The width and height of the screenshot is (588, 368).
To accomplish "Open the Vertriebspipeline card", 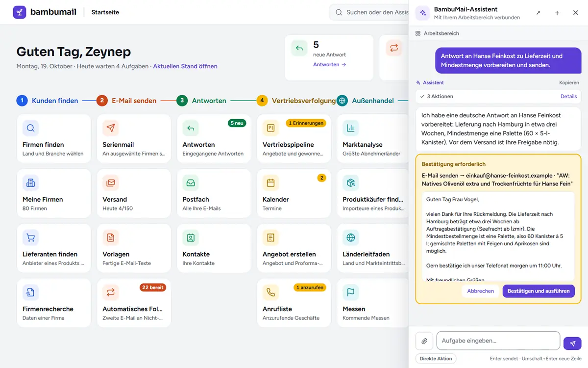I will (294, 139).
